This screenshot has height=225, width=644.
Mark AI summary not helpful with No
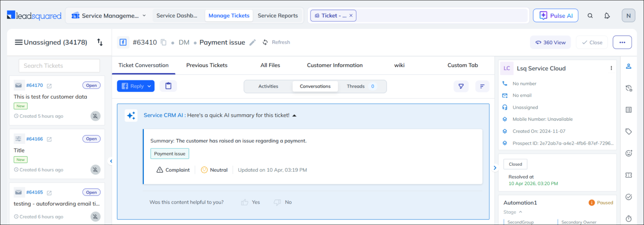(283, 202)
